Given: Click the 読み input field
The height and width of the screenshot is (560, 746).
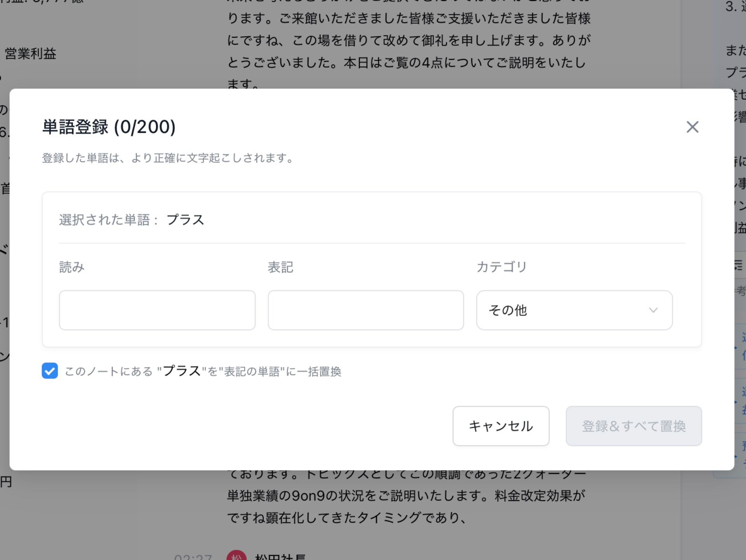Looking at the screenshot, I should click(157, 310).
